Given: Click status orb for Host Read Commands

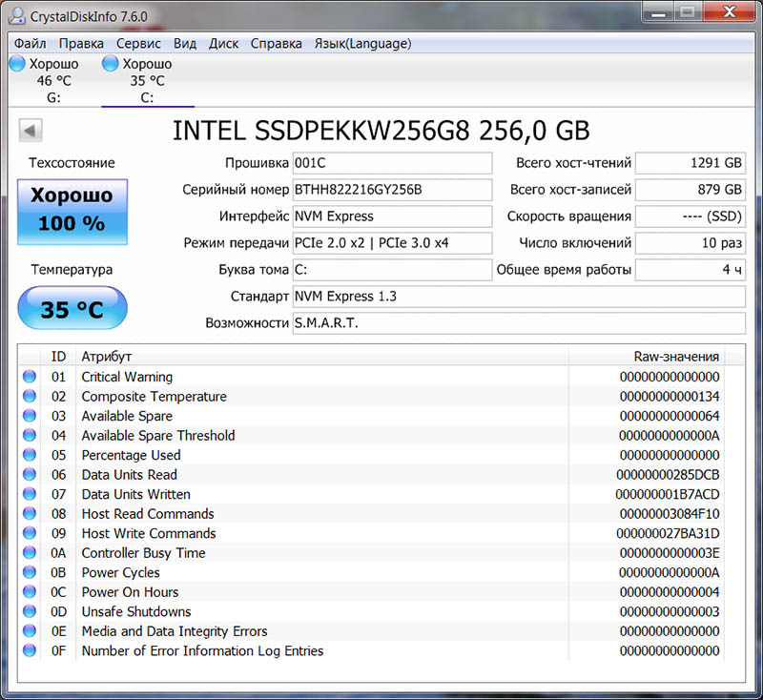Looking at the screenshot, I should (30, 513).
